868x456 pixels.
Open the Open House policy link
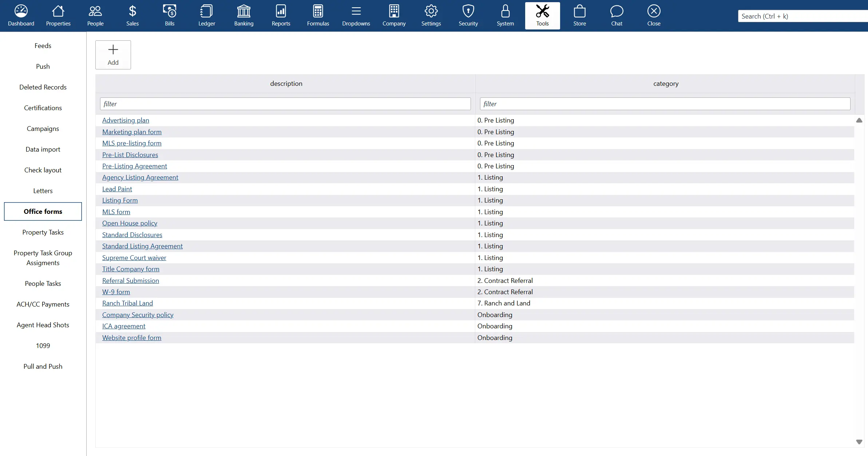point(130,223)
